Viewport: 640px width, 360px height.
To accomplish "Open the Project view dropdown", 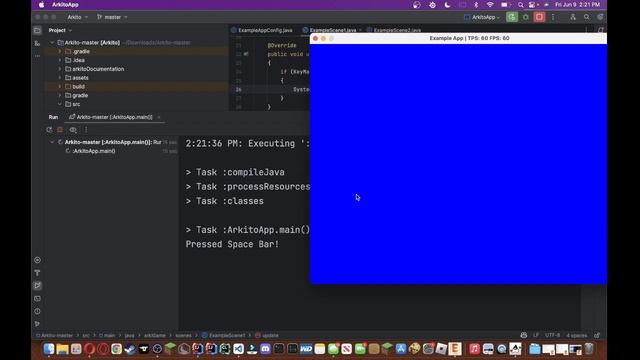I will click(60, 30).
